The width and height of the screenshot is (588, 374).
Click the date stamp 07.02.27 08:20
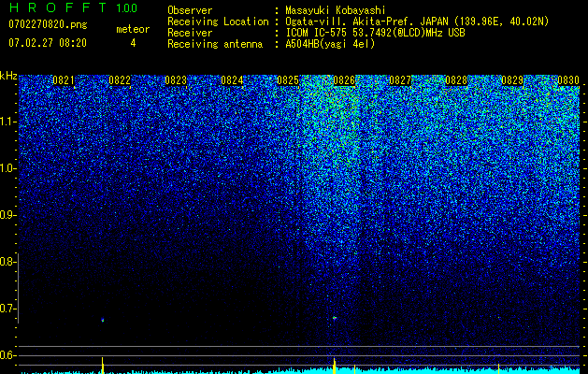[48, 43]
